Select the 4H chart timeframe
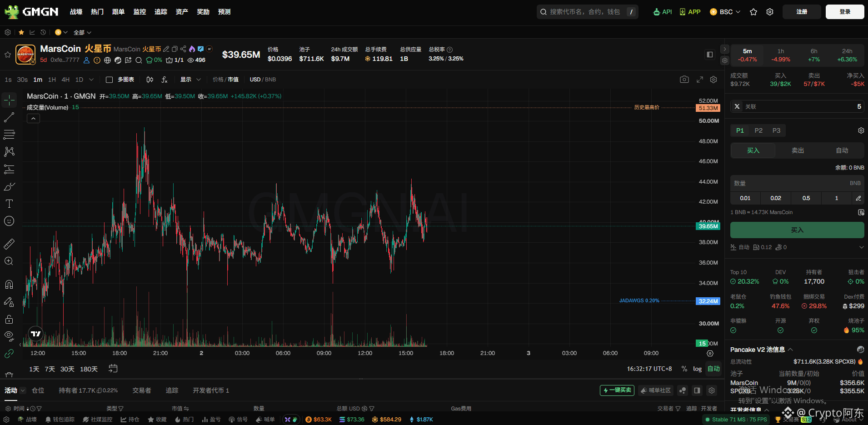The width and height of the screenshot is (868, 425). point(65,80)
